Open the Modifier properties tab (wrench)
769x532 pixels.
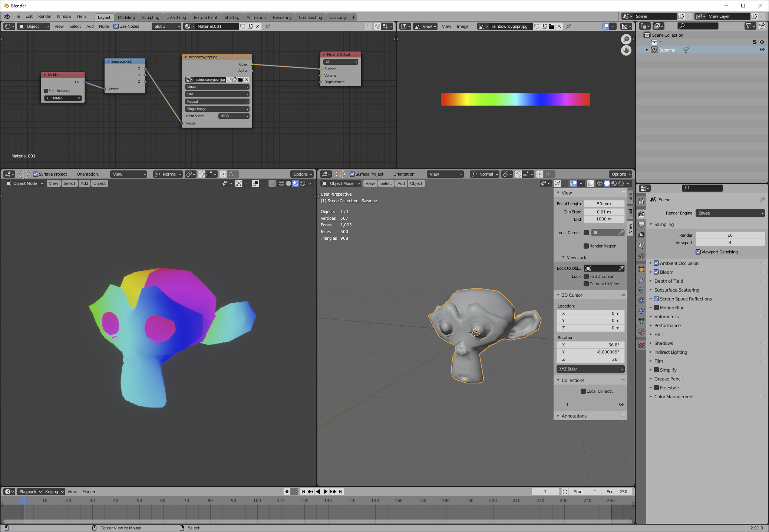click(641, 280)
